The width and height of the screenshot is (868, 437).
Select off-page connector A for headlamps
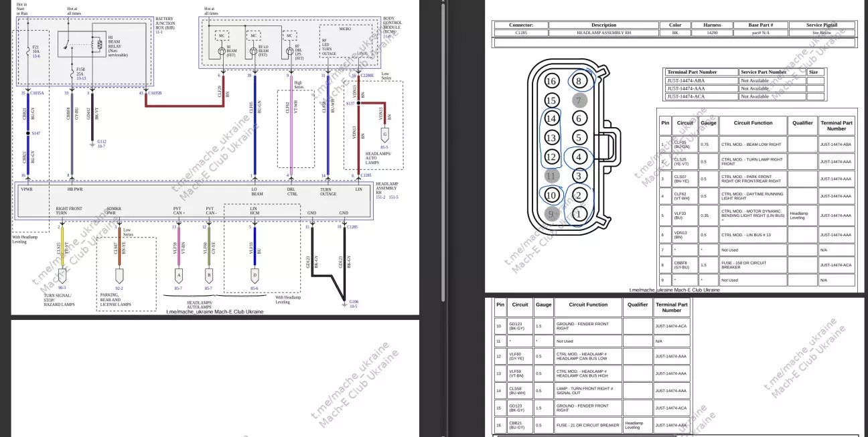[178, 274]
